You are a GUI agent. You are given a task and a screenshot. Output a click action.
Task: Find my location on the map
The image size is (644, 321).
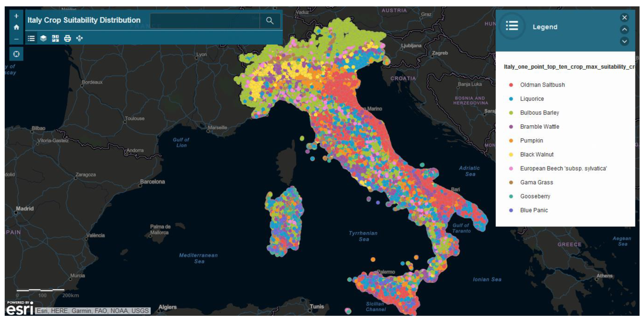(16, 54)
